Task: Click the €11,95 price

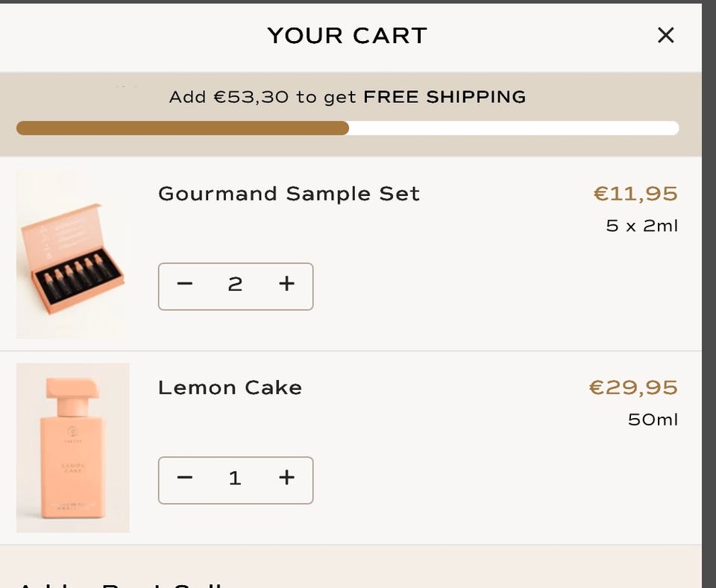Action: click(x=635, y=194)
